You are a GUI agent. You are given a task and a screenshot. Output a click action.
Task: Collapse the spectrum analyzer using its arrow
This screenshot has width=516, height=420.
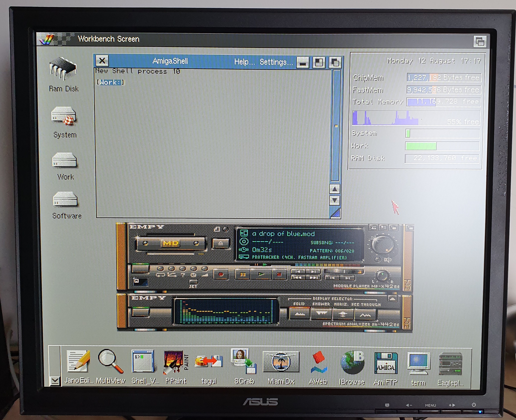click(392, 299)
